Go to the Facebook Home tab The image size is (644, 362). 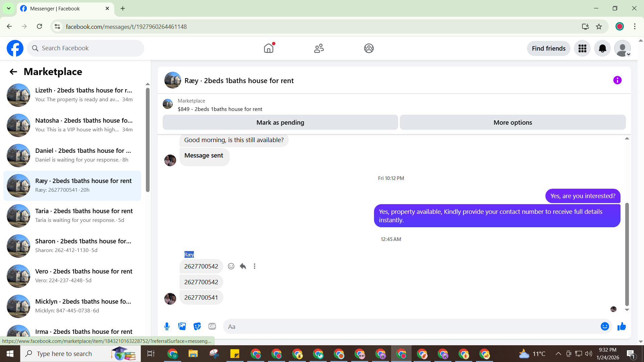(269, 49)
